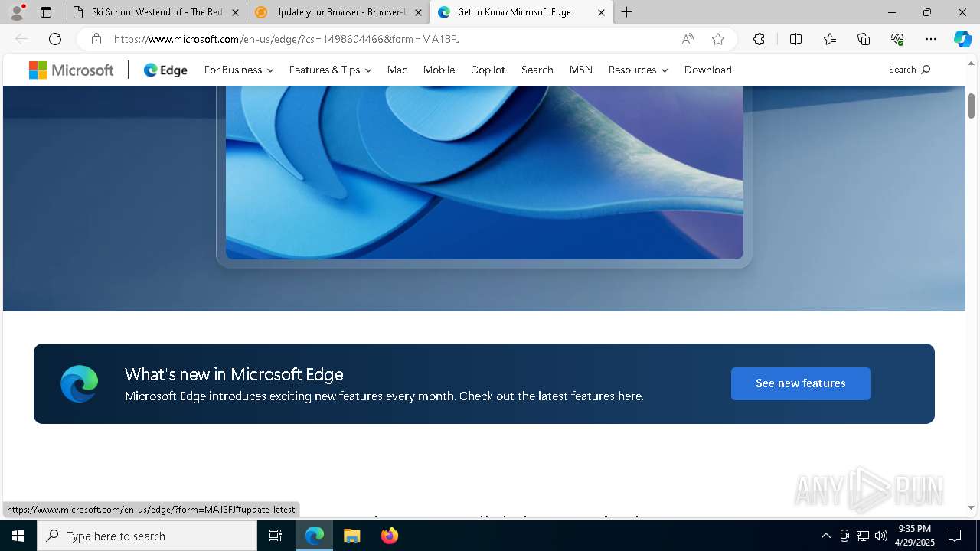The height and width of the screenshot is (551, 980).
Task: Open Settings and more ellipsis menu
Action: [931, 39]
